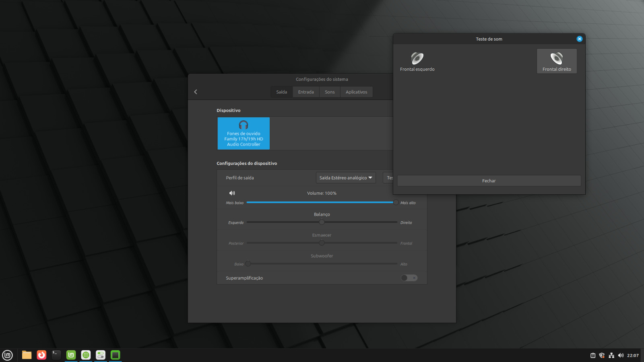This screenshot has width=644, height=362.
Task: Select the Fones de ouvido output device
Action: 244,134
